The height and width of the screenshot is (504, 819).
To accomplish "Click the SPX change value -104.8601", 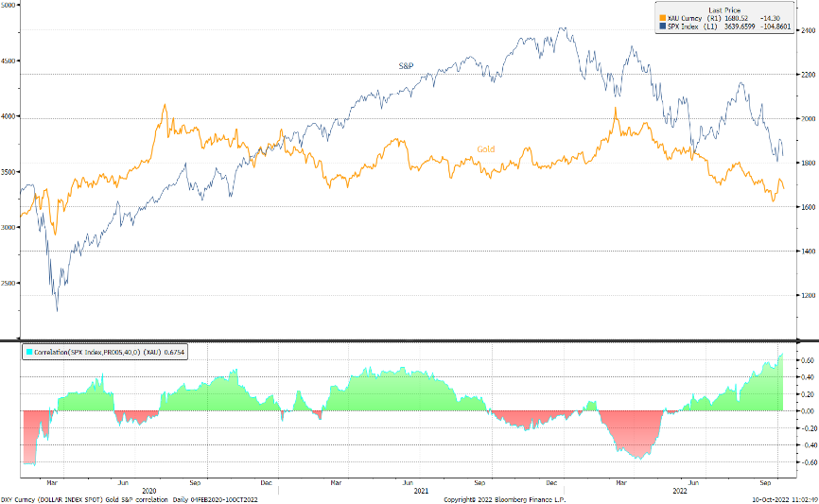I will (x=775, y=26).
